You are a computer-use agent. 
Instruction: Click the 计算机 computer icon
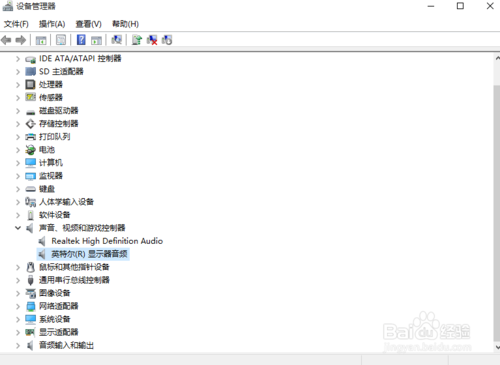point(31,163)
